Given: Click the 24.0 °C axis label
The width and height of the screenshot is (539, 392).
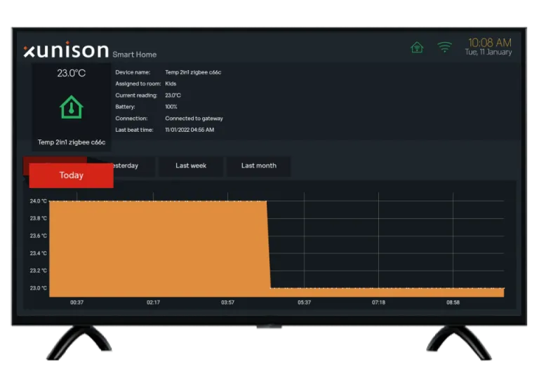Looking at the screenshot, I should (x=38, y=201).
